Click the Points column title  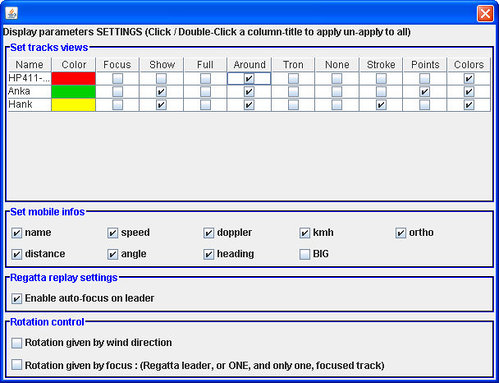tap(425, 64)
